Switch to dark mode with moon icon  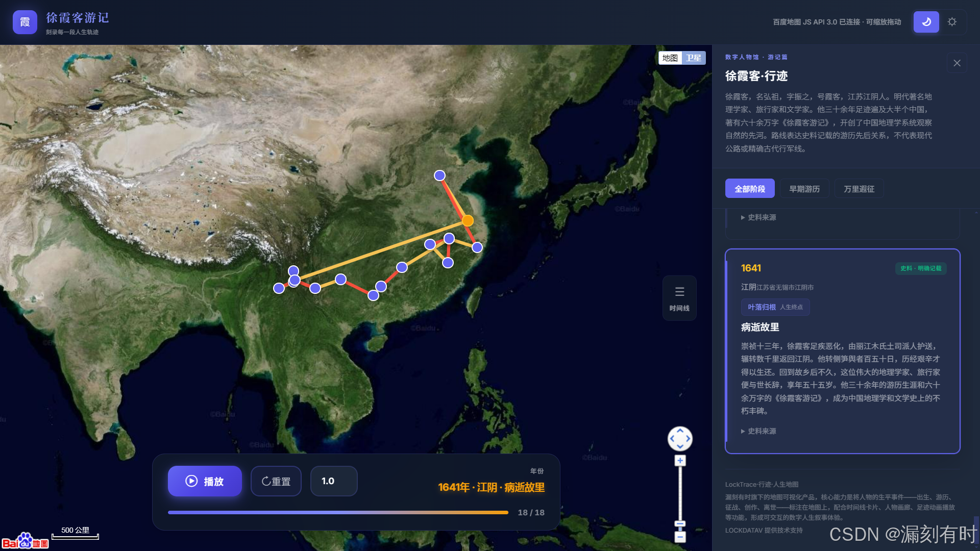pos(926,22)
